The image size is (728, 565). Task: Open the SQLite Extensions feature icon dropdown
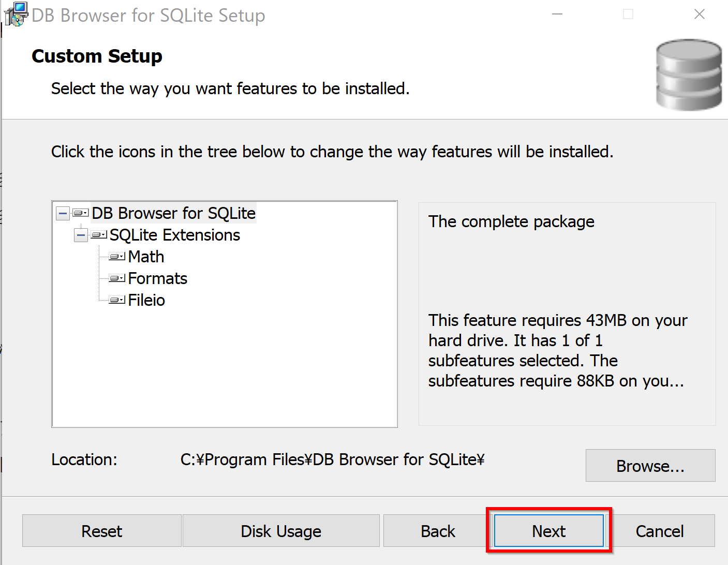click(x=99, y=235)
